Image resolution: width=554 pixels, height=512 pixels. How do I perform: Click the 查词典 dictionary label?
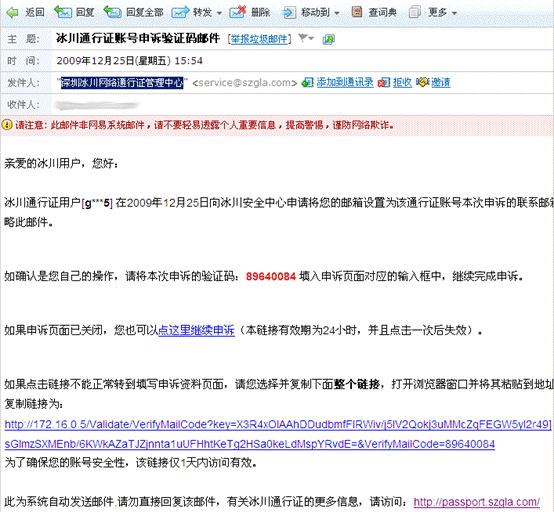[x=382, y=13]
